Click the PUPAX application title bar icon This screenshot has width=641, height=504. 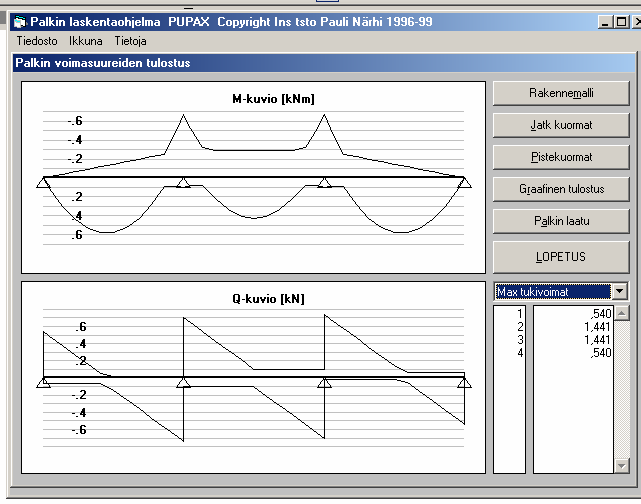pos(19,22)
